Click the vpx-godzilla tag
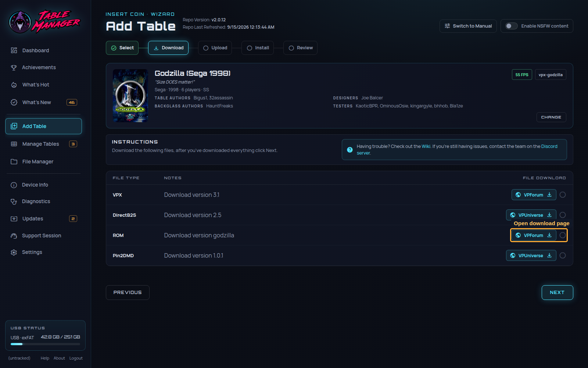Image resolution: width=588 pixels, height=368 pixels. tap(551, 75)
